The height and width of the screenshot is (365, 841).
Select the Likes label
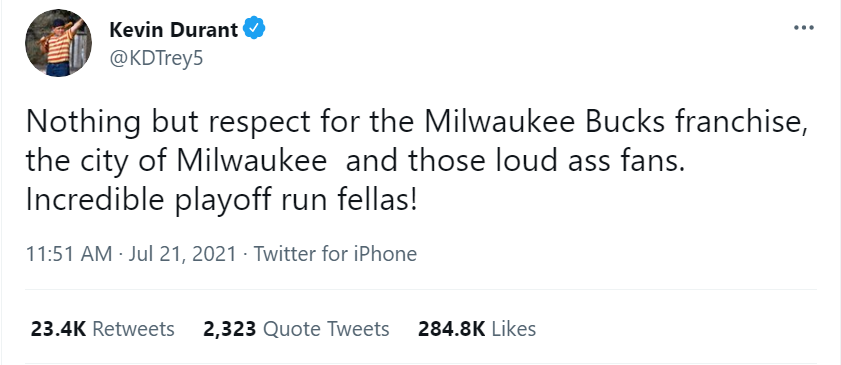tap(514, 329)
